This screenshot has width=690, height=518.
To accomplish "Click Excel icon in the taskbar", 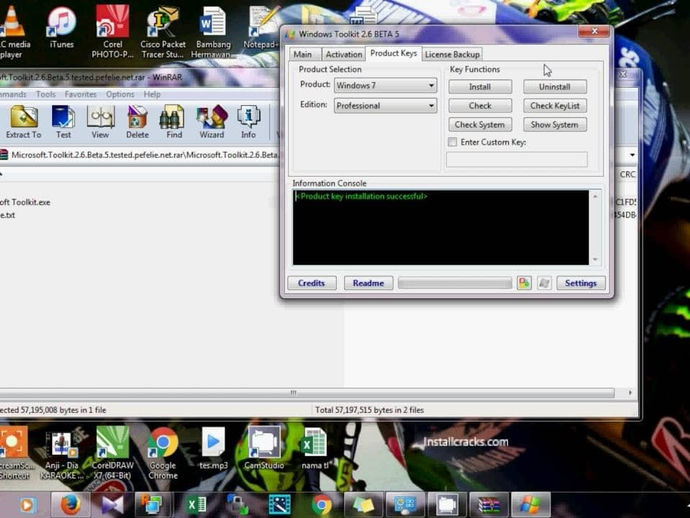I will (x=196, y=505).
